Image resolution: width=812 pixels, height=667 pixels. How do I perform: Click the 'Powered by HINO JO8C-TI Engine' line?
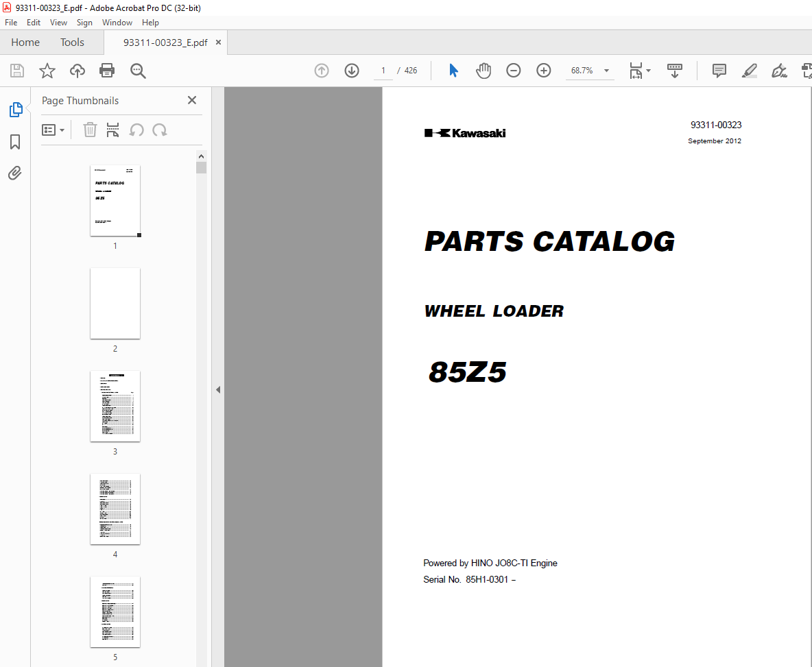pos(490,563)
